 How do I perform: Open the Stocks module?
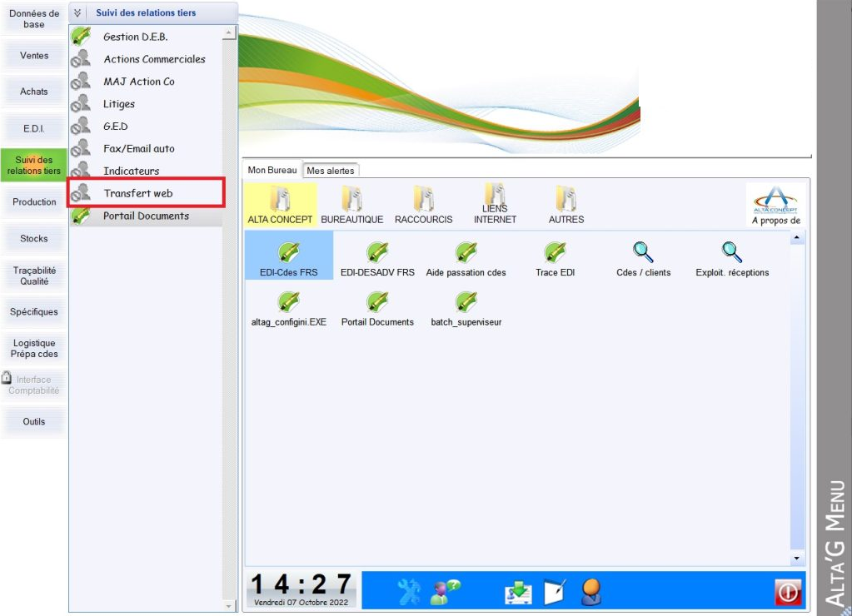pyautogui.click(x=34, y=238)
